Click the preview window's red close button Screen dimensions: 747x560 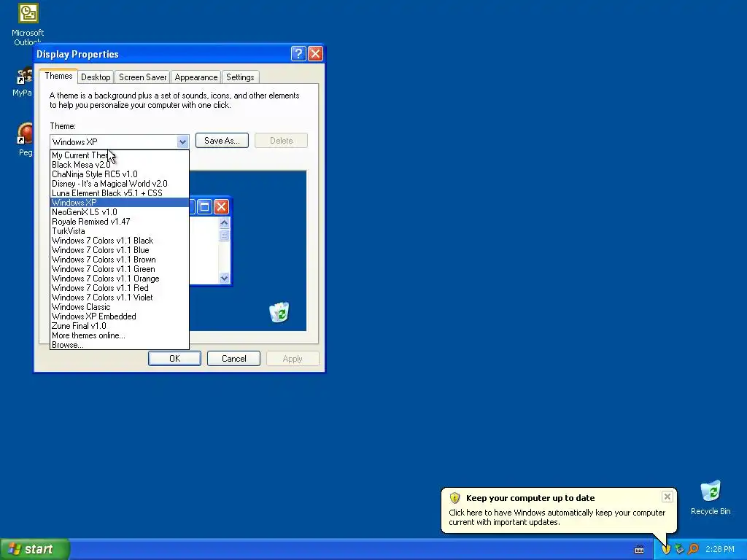click(x=221, y=206)
